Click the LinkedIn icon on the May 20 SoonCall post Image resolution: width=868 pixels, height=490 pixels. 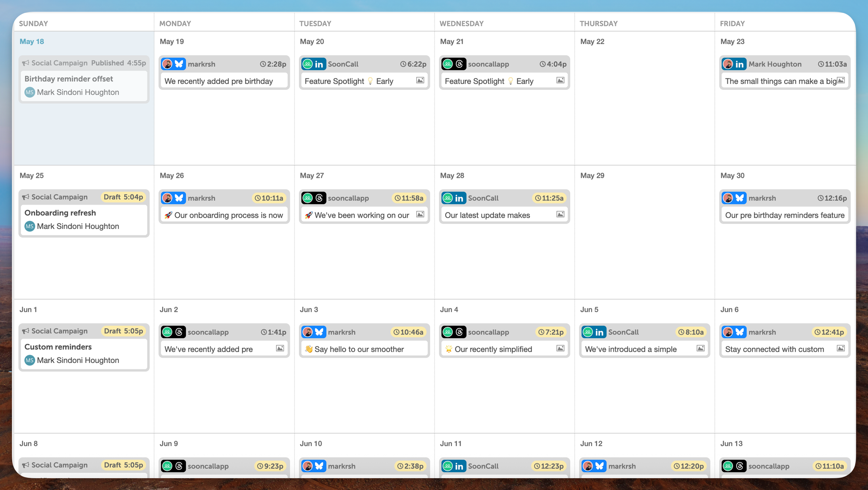tap(320, 64)
